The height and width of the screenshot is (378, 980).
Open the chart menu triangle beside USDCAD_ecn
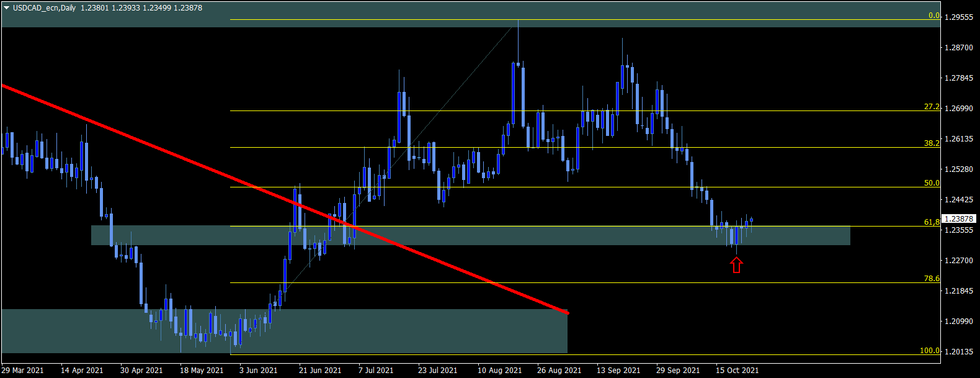(7, 8)
